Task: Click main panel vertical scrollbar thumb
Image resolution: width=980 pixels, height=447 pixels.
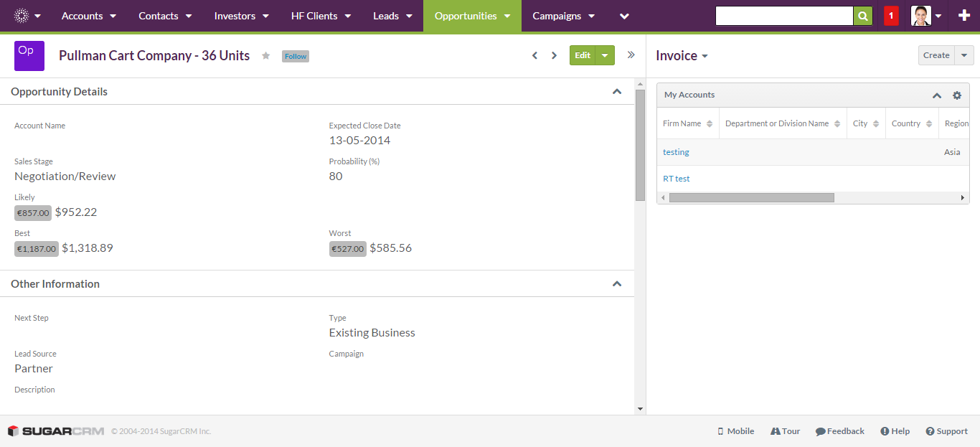Action: pyautogui.click(x=640, y=144)
